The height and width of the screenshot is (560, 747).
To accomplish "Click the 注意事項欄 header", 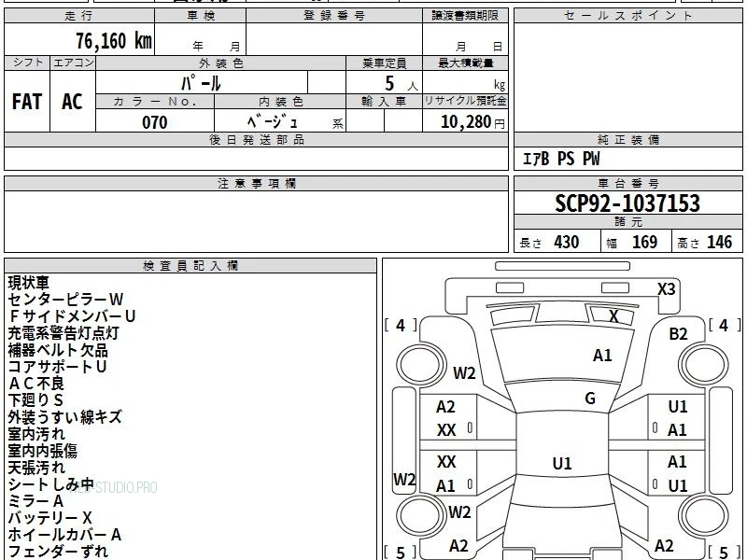I will coord(256,183).
